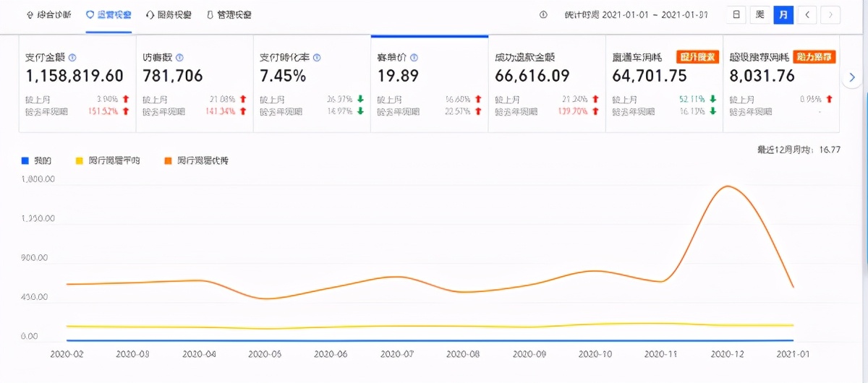The height and width of the screenshot is (383, 868).
Task: Click the info icon next to 客单价
Action: point(414,58)
